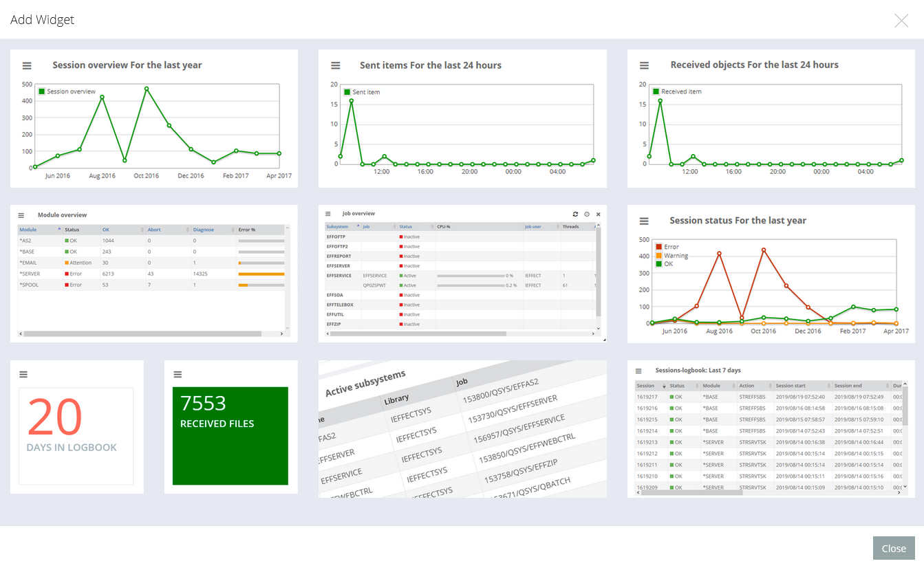Sort Module overview by Module column
Image resolution: width=924 pixels, height=570 pixels.
click(28, 230)
